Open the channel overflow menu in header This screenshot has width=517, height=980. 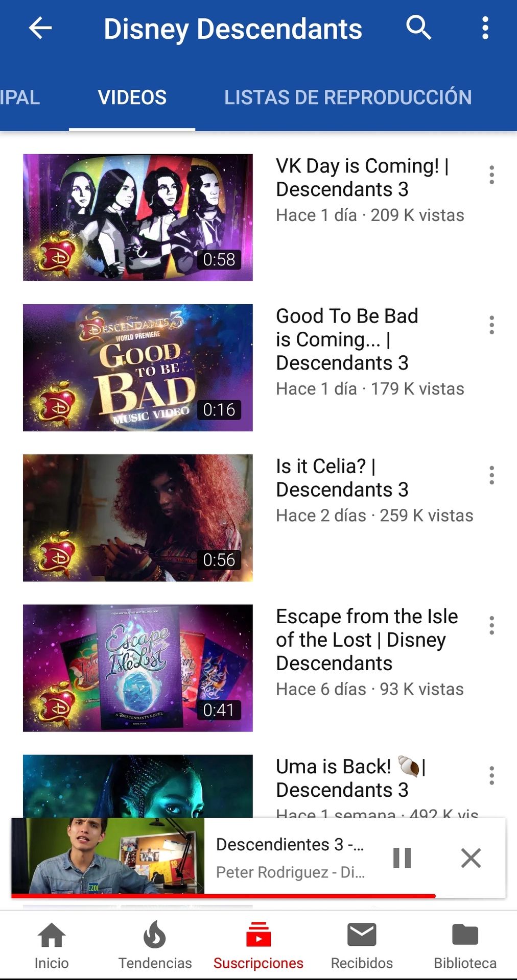coord(485,28)
